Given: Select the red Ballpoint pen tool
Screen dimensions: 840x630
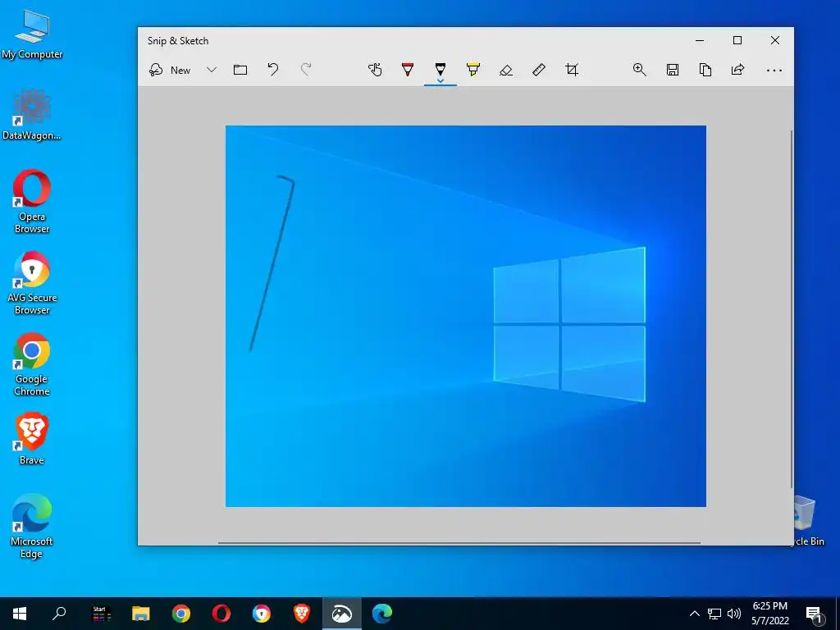Looking at the screenshot, I should pyautogui.click(x=408, y=70).
